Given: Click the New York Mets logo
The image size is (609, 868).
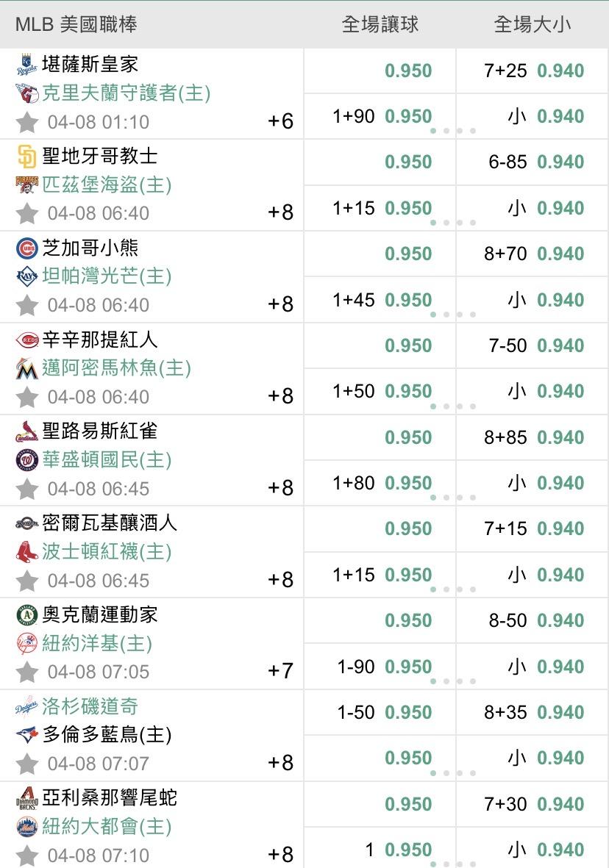Looking at the screenshot, I should point(26,827).
